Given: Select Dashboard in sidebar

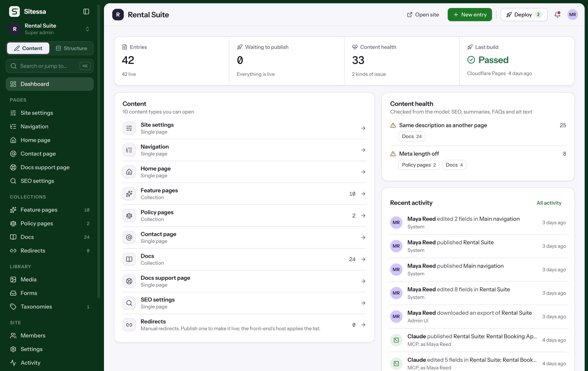Looking at the screenshot, I should (x=50, y=84).
